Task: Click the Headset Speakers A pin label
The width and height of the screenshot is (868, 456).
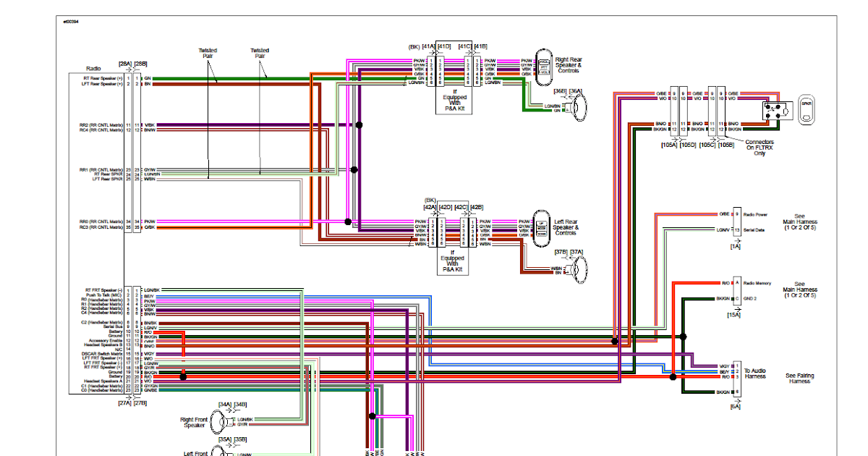Action: pos(103,381)
